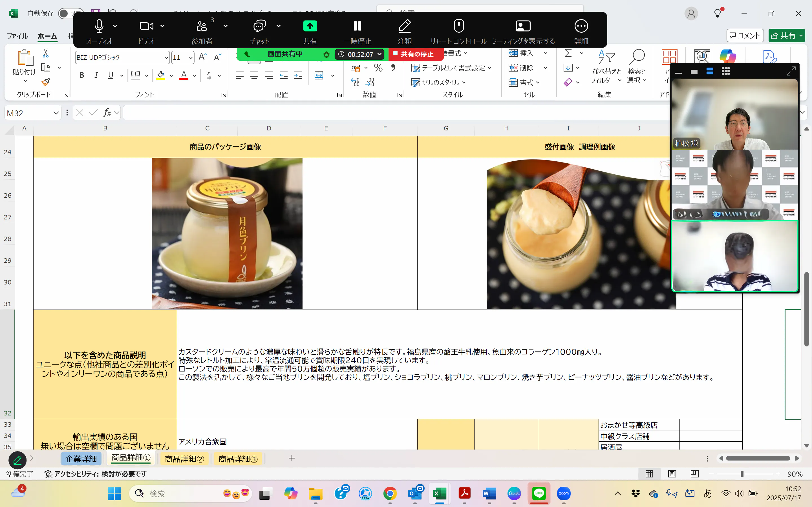Click the コメント button
The height and width of the screenshot is (507, 812).
pos(745,35)
